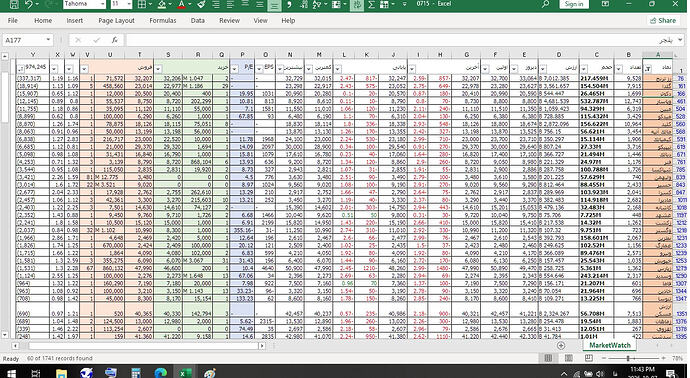
Task: Add a new sheet with plus icon
Action: 561,345
